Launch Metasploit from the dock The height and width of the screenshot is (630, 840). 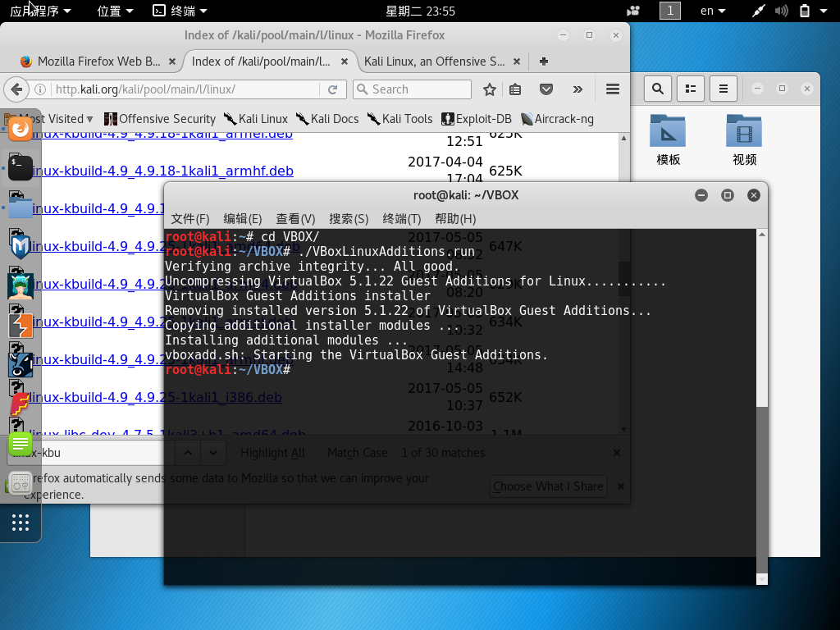point(21,246)
